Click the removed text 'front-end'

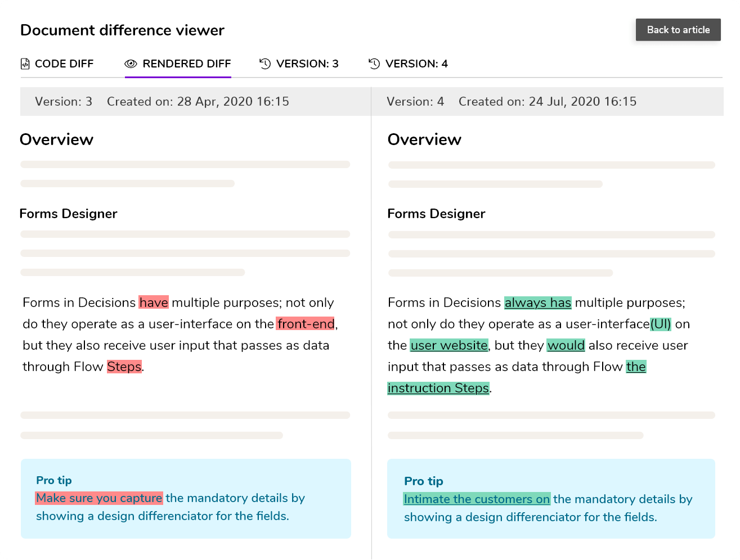(306, 324)
